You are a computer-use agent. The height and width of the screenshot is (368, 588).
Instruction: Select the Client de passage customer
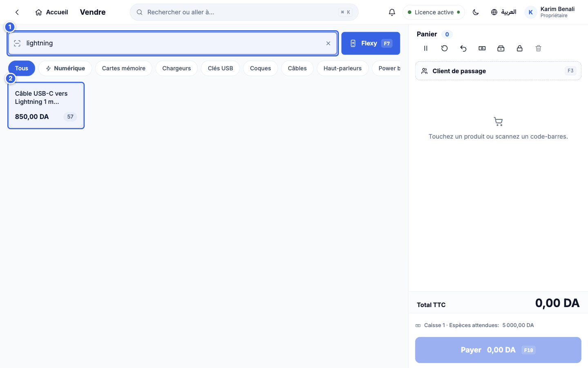point(498,71)
